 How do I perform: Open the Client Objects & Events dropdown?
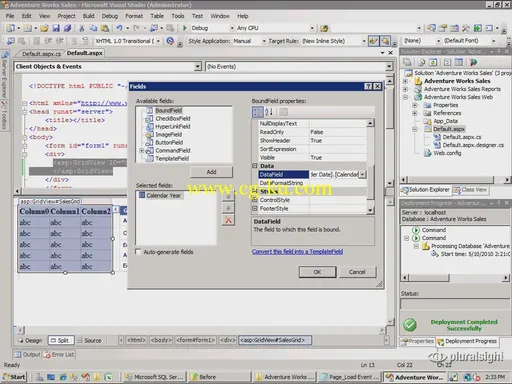tap(198, 66)
